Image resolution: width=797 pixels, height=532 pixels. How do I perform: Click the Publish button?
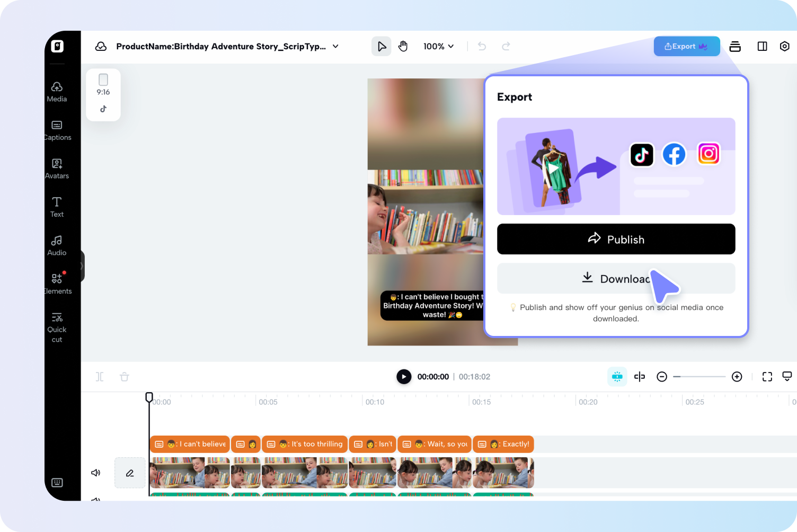[x=616, y=239]
